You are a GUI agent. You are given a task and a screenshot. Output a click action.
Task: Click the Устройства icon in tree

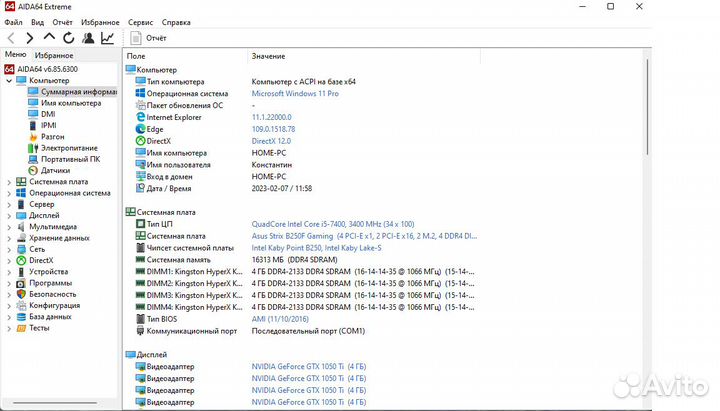coord(21,272)
